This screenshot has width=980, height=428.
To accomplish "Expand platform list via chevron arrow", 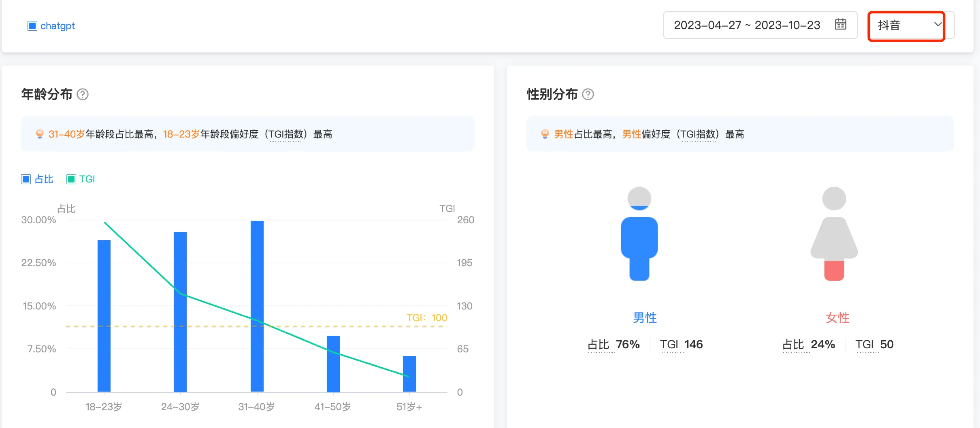I will pyautogui.click(x=937, y=25).
